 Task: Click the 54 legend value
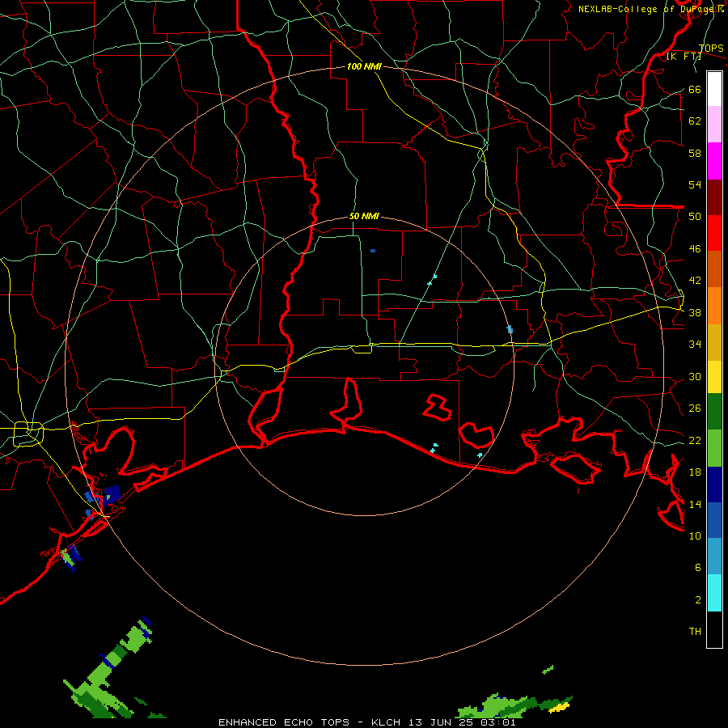click(695, 184)
